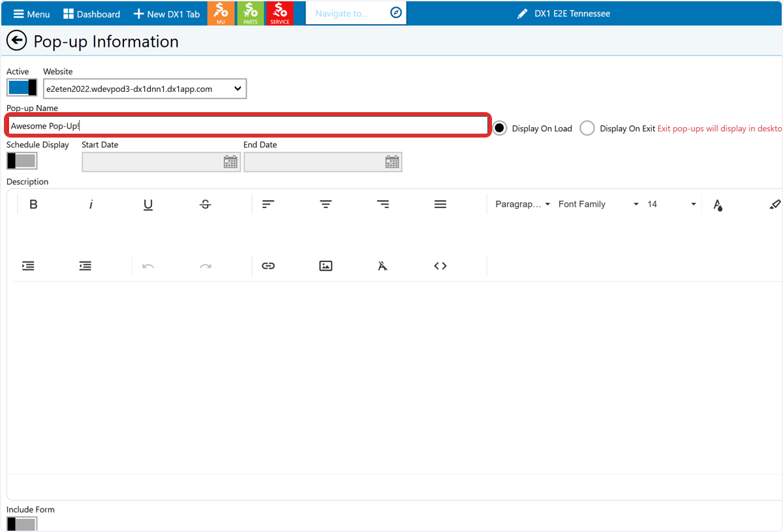Toggle the Active switch off

point(22,87)
